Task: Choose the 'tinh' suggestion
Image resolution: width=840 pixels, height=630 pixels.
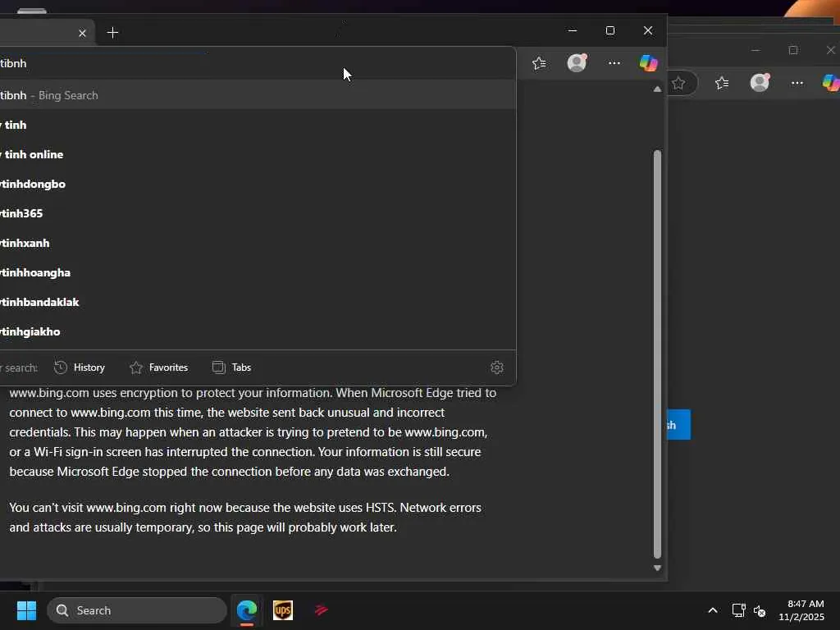Action: [x=257, y=125]
